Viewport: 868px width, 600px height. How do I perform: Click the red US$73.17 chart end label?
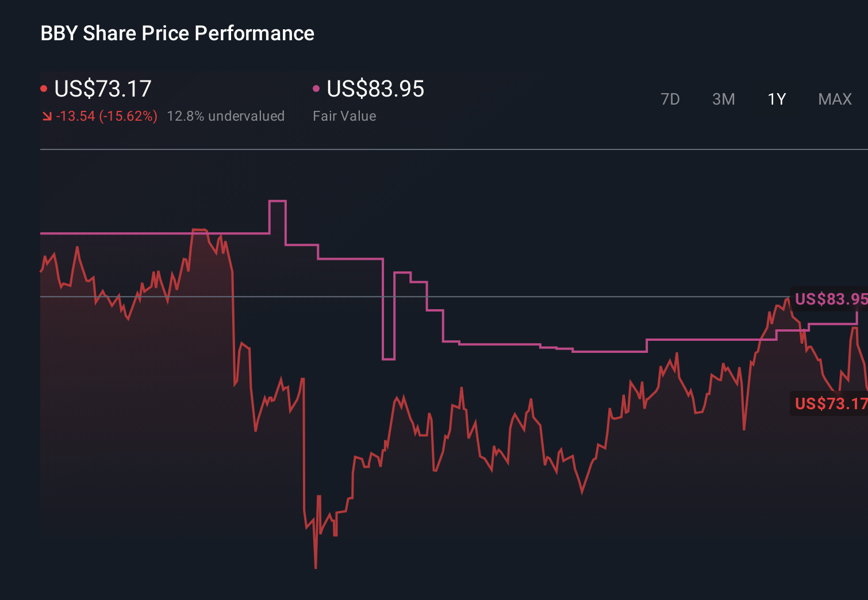coord(830,403)
